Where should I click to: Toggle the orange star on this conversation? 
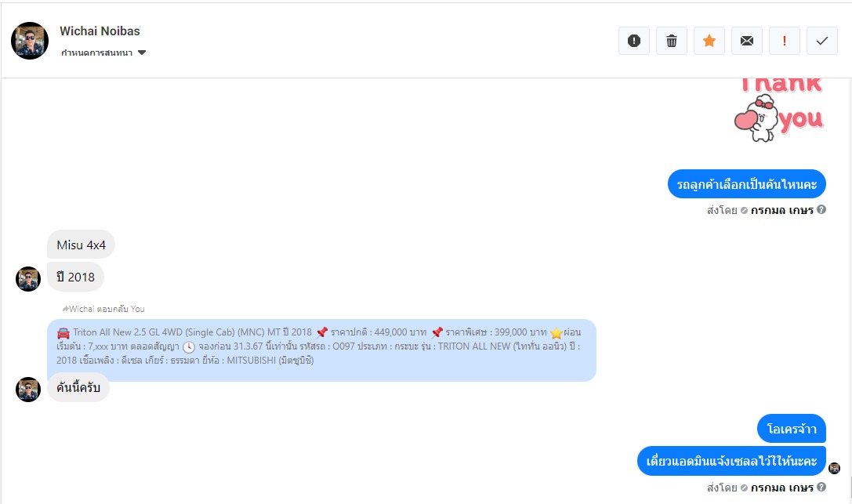pos(709,41)
